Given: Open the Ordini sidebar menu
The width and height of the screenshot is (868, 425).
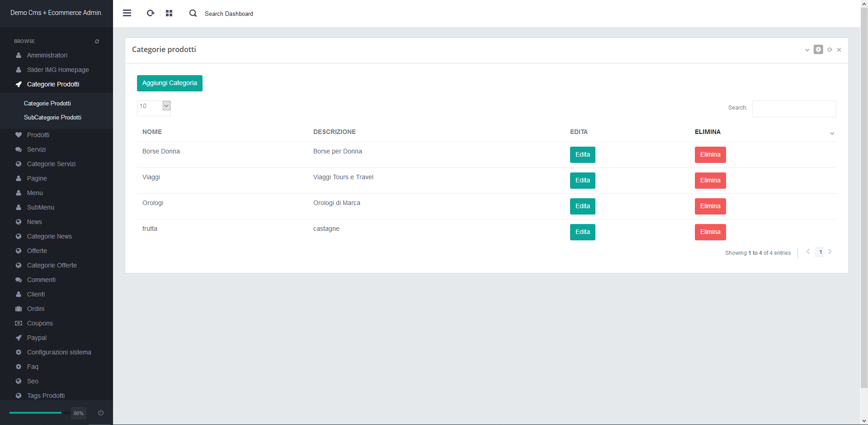Looking at the screenshot, I should point(36,309).
